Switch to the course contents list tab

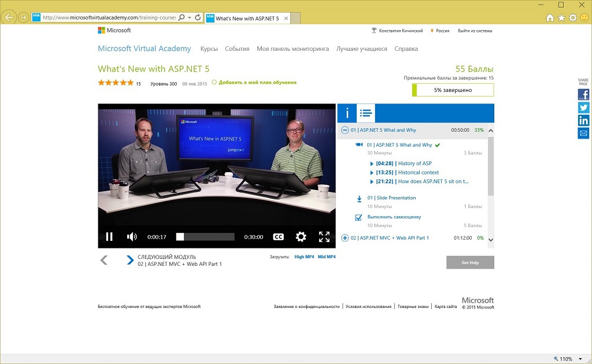(366, 113)
